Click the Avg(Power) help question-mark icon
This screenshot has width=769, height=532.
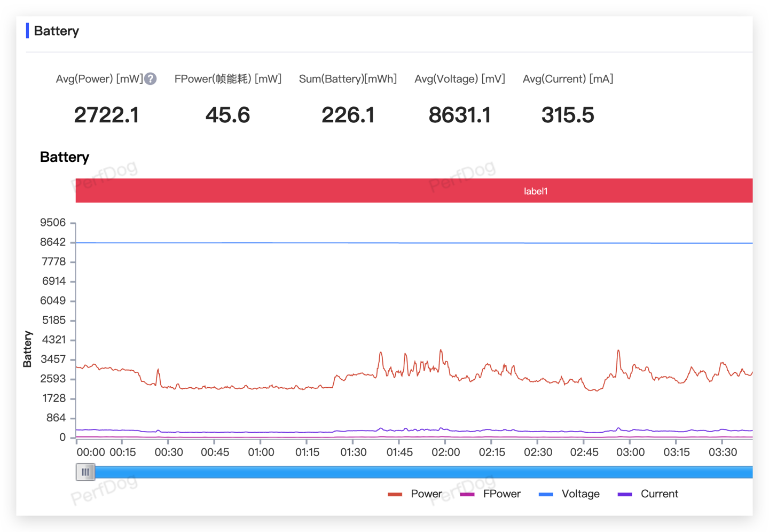(x=151, y=79)
